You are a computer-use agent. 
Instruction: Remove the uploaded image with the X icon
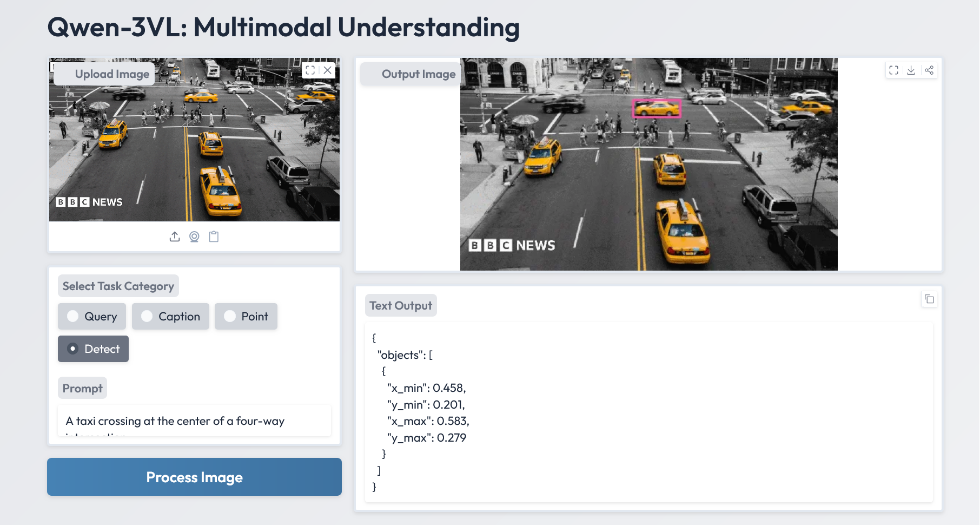(328, 70)
